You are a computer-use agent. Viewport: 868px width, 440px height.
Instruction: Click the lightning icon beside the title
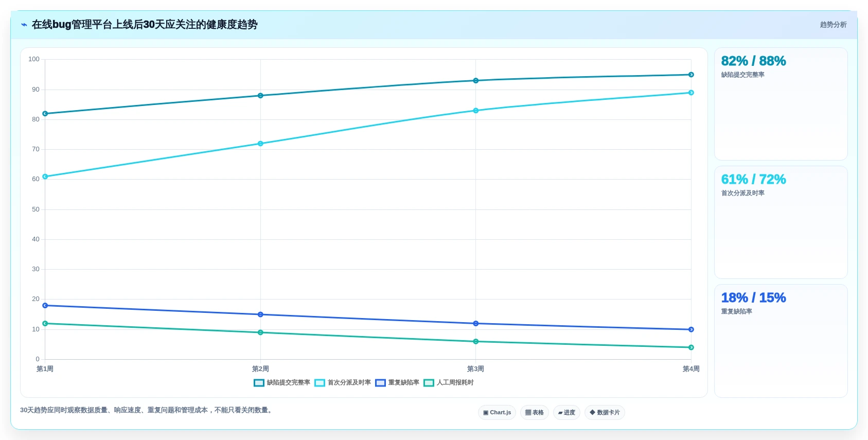pyautogui.click(x=24, y=25)
